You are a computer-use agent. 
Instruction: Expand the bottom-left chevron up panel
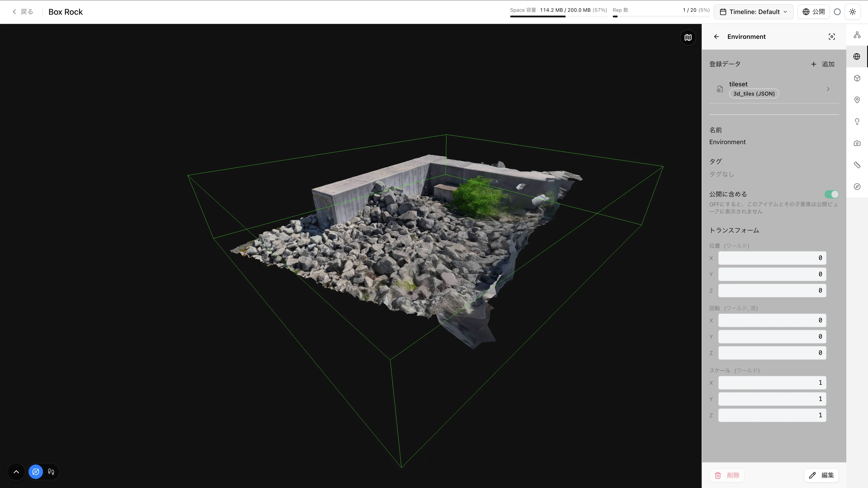coord(16,472)
